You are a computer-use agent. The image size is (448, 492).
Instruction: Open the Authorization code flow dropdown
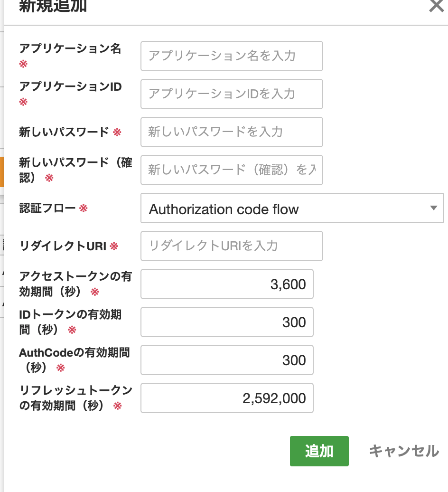tap(292, 208)
